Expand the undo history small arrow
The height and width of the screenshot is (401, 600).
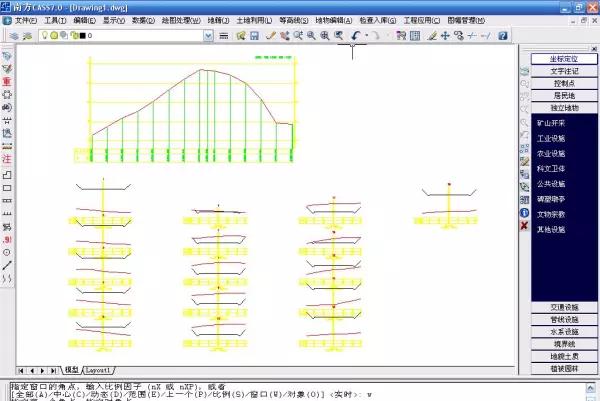tap(367, 36)
